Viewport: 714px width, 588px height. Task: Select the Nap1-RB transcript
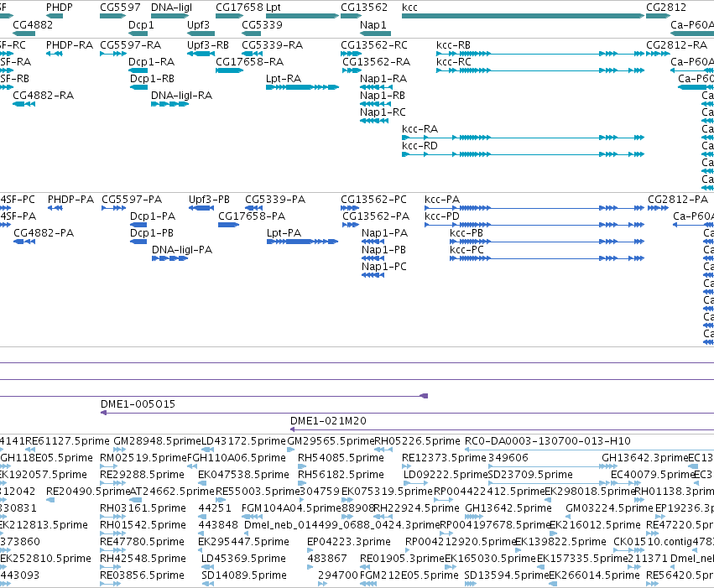click(x=375, y=104)
